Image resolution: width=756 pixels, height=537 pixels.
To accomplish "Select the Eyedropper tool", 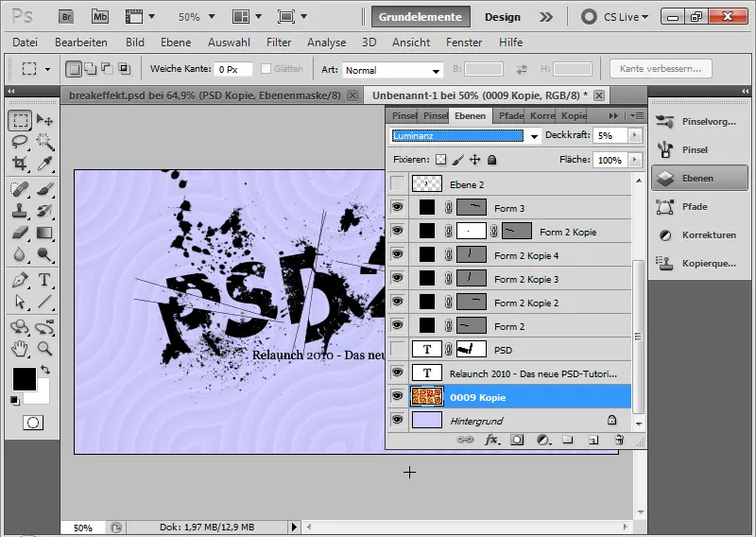I will 44,164.
